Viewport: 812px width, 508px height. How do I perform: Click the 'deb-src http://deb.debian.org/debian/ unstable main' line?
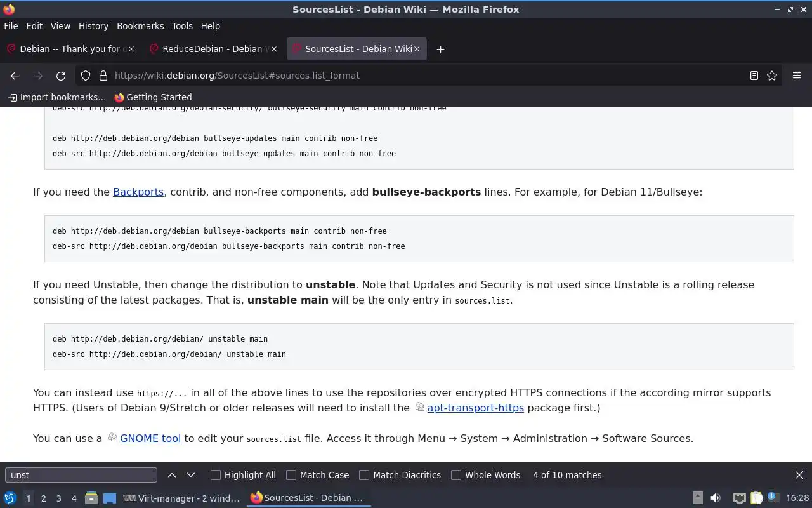[x=169, y=354]
